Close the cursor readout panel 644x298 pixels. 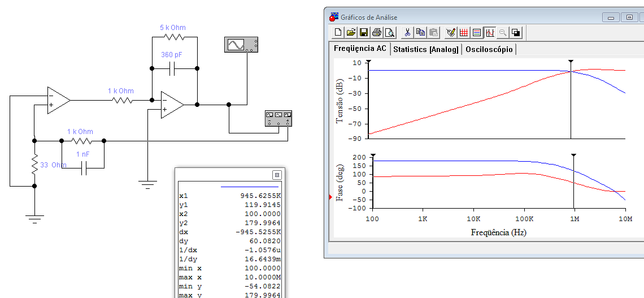(277, 175)
